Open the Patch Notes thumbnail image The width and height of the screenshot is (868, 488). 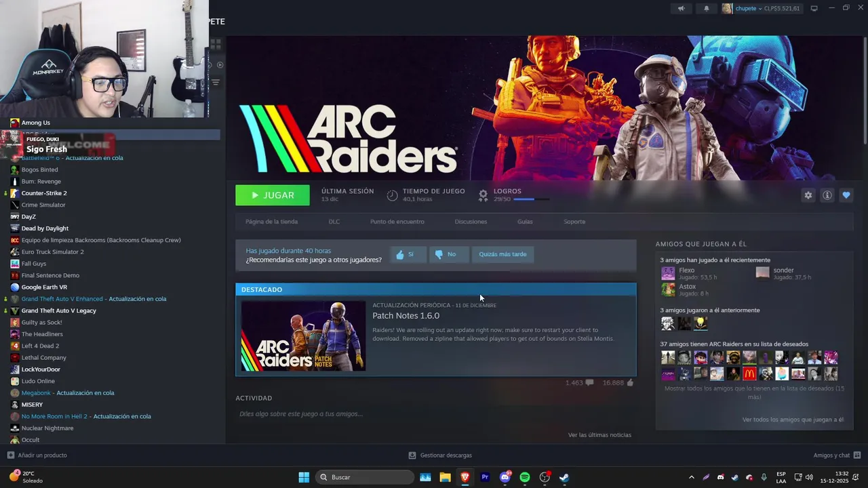(x=303, y=336)
